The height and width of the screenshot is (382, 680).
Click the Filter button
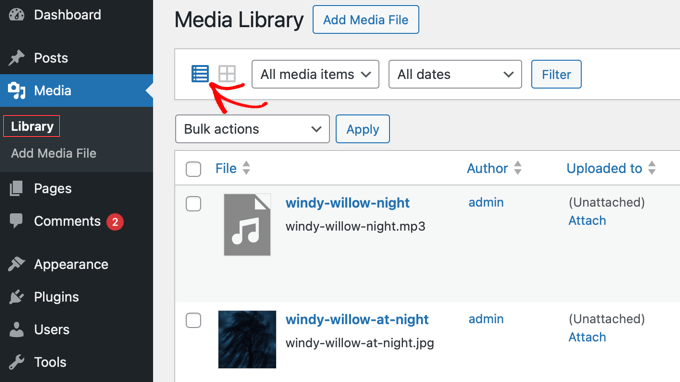click(x=556, y=74)
